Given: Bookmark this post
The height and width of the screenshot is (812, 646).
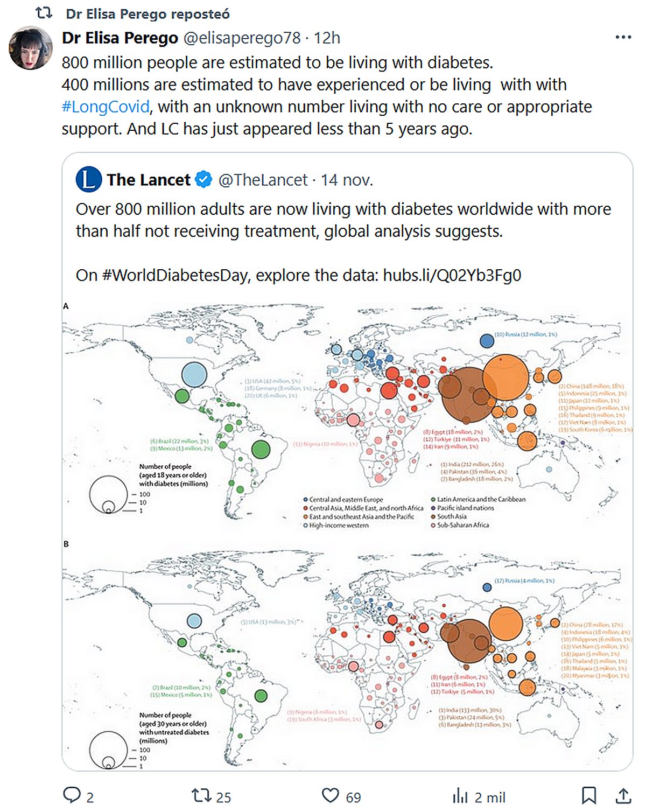Looking at the screenshot, I should (x=589, y=796).
